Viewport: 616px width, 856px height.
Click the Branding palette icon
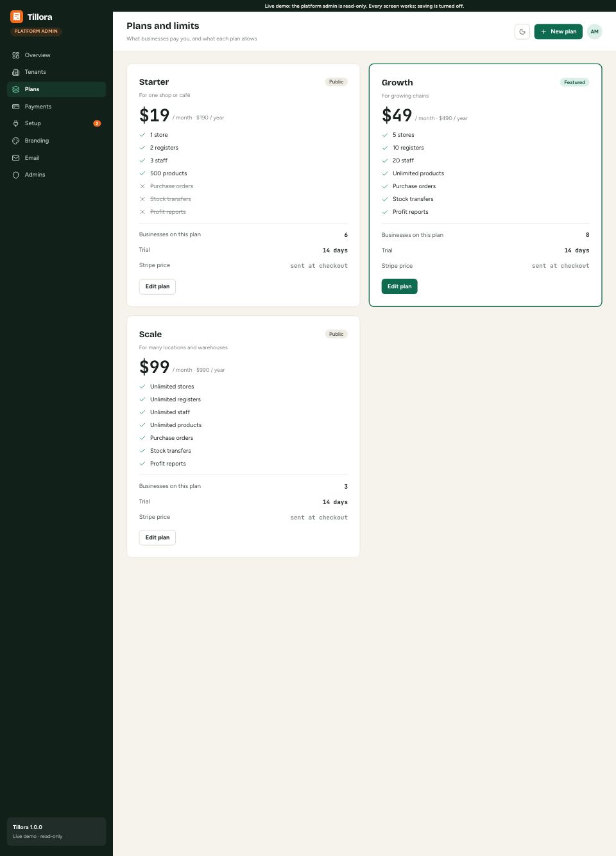pyautogui.click(x=16, y=141)
